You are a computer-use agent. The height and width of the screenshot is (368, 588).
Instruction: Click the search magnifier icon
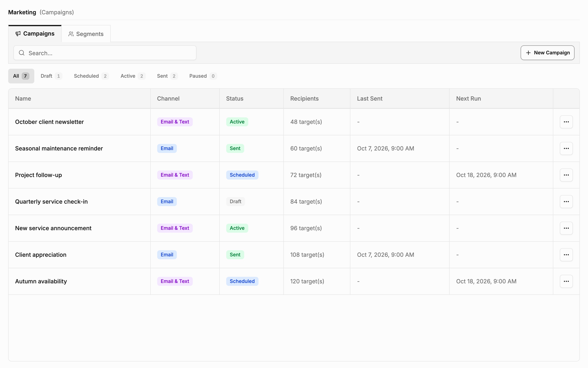[22, 53]
